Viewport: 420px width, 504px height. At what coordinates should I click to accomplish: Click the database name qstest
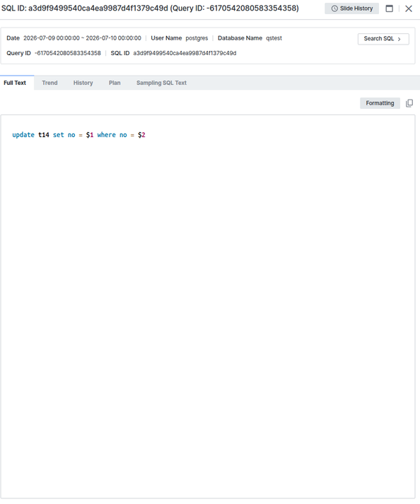point(274,38)
